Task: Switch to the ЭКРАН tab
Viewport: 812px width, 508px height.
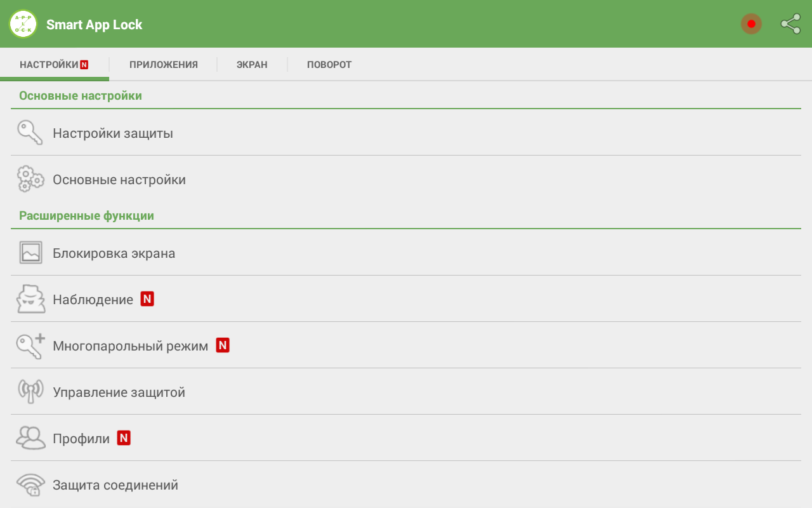Action: 252,65
